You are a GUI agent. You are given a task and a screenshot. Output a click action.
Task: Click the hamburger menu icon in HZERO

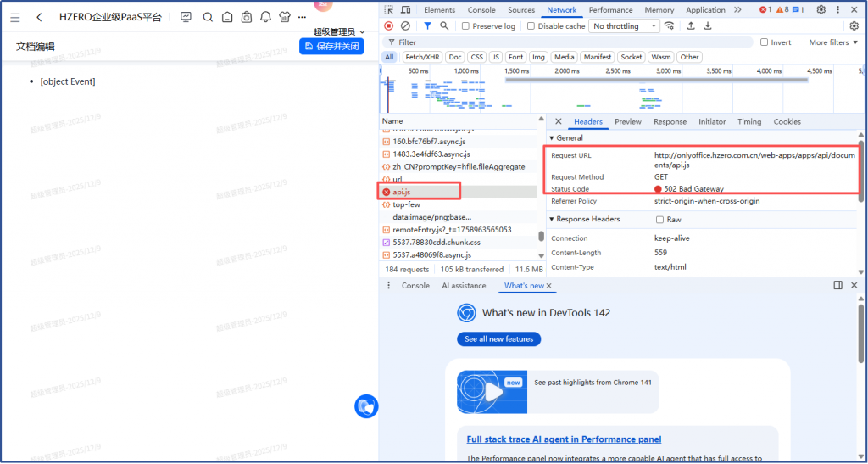click(15, 17)
